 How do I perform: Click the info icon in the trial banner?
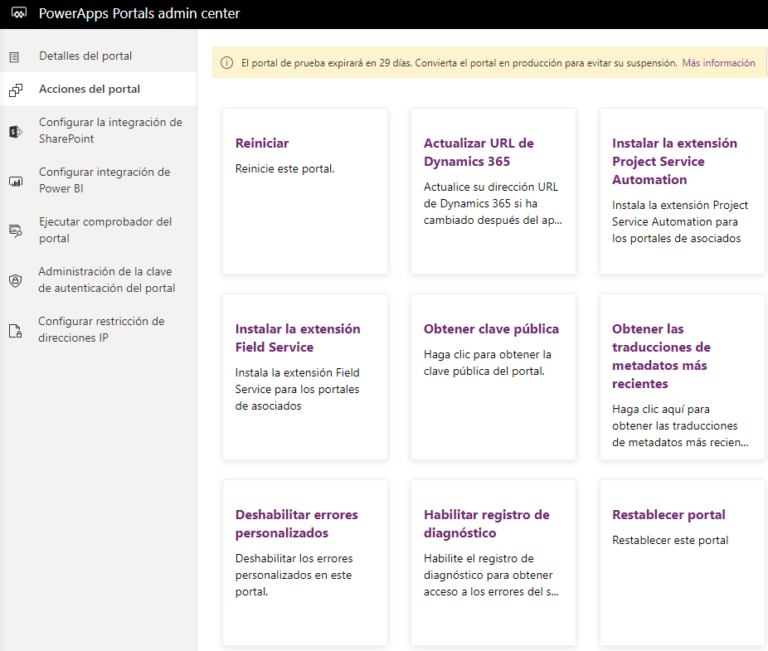227,63
